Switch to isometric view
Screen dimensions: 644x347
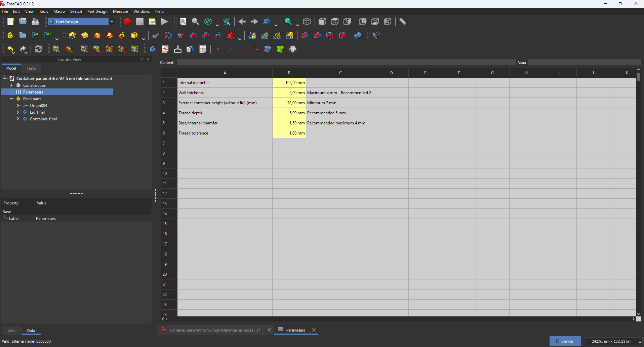[308, 22]
